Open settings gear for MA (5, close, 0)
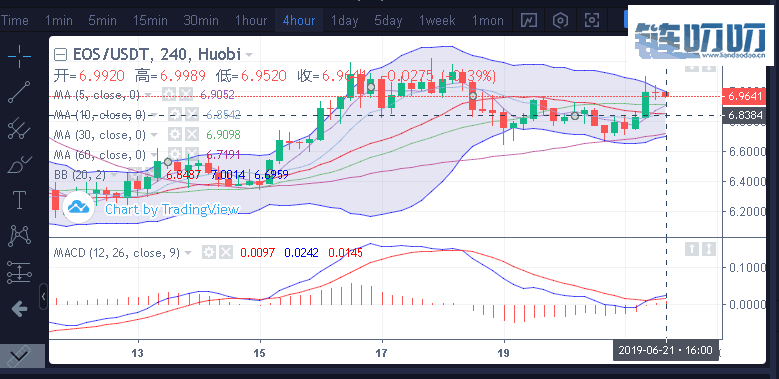The width and height of the screenshot is (779, 379). 169,94
